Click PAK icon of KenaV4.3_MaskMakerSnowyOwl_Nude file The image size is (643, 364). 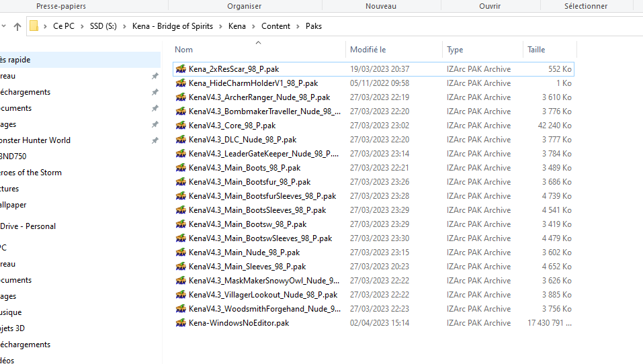click(x=181, y=281)
